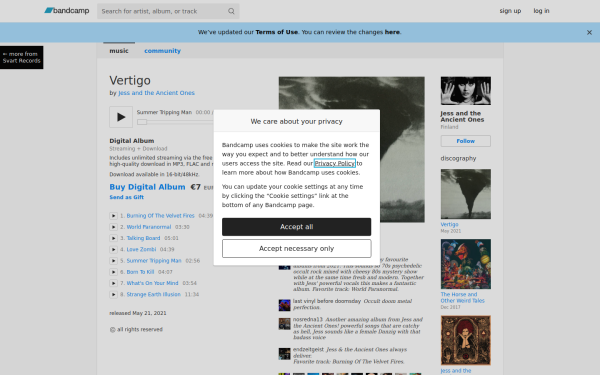This screenshot has height=375, width=600.
Task: Close the Terms of Use banner
Action: [x=589, y=33]
